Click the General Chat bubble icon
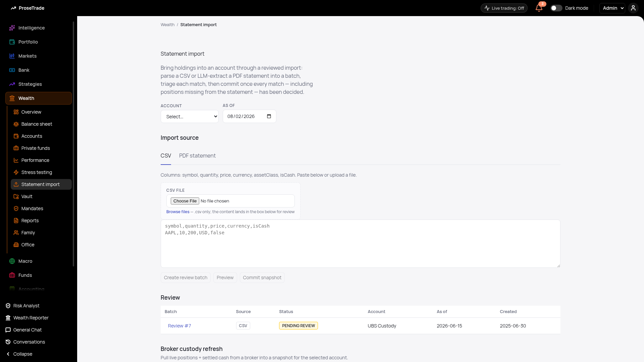This screenshot has width=644, height=362. [8, 330]
